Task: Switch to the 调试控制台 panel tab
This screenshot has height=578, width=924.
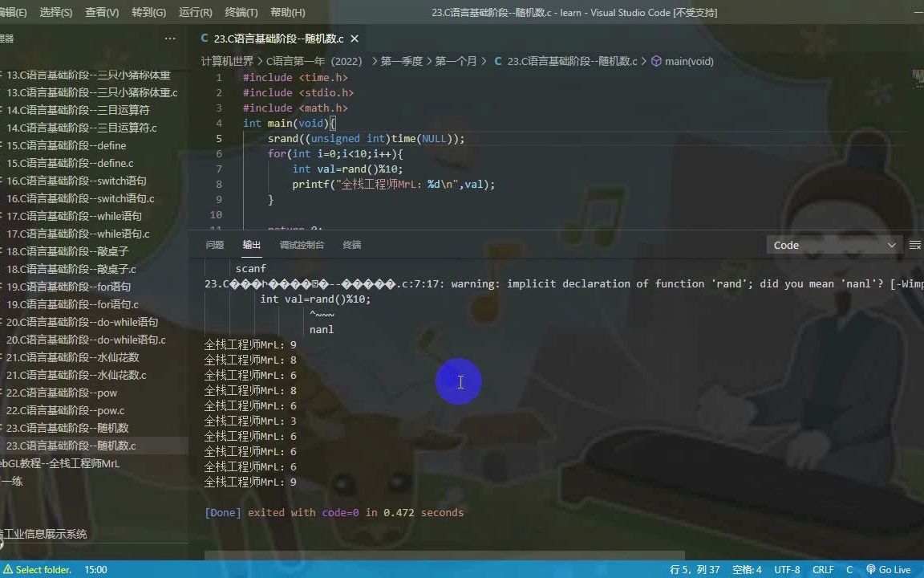Action: pyautogui.click(x=302, y=245)
